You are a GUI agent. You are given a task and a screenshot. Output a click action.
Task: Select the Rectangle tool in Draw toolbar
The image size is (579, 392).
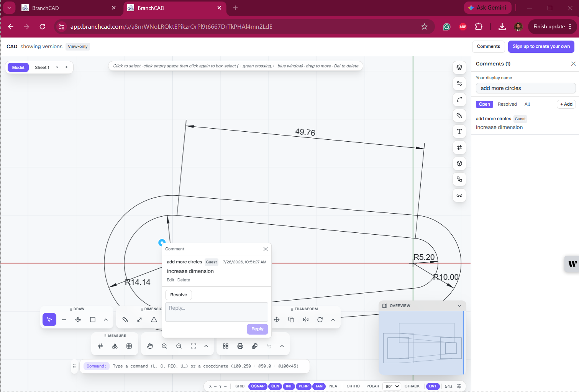tap(93, 320)
